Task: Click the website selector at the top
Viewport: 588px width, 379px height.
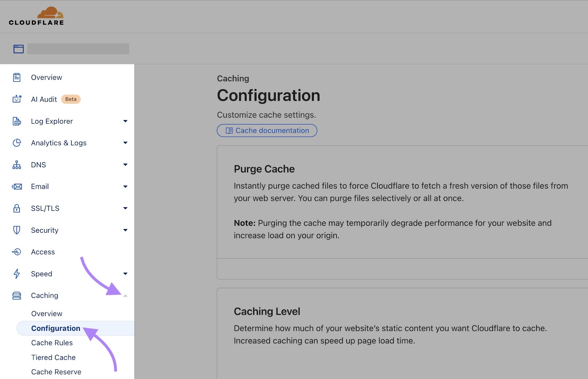Action: [78, 49]
